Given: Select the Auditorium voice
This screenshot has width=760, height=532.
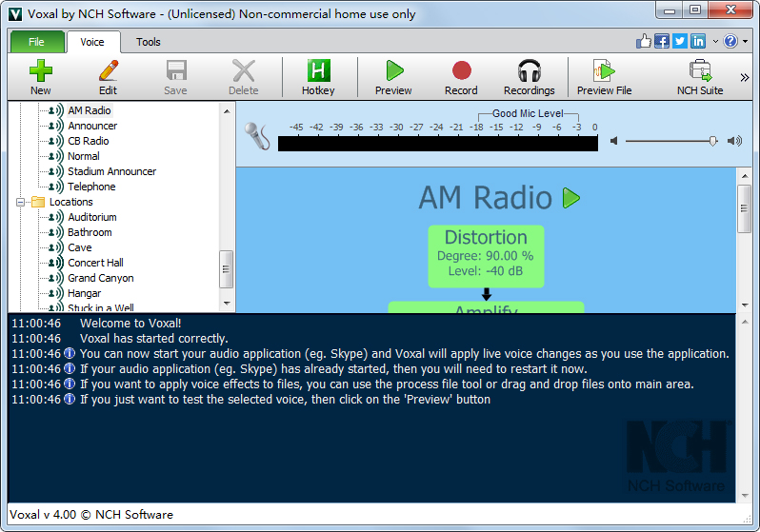Looking at the screenshot, I should tap(92, 217).
